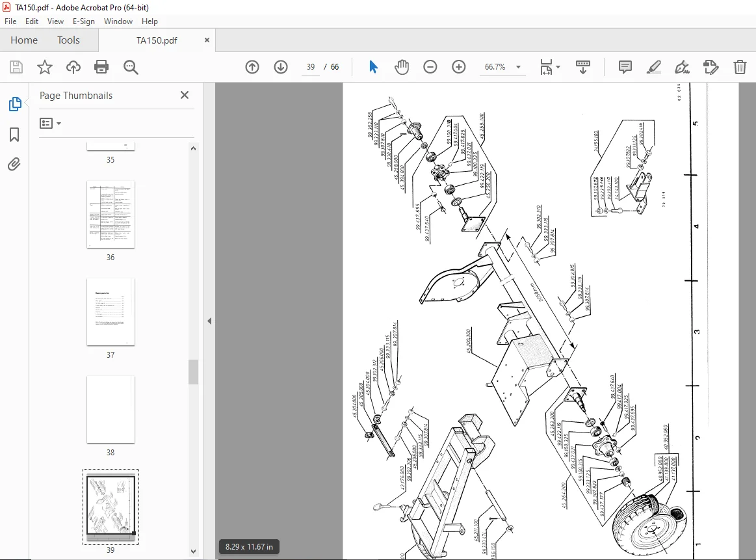
Task: Open the E-Sign menu
Action: pos(83,21)
